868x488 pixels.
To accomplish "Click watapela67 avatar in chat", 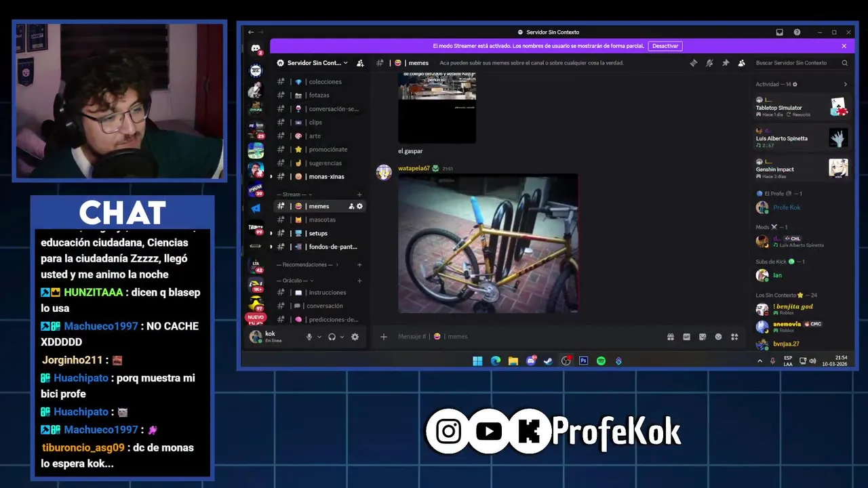I will [384, 172].
